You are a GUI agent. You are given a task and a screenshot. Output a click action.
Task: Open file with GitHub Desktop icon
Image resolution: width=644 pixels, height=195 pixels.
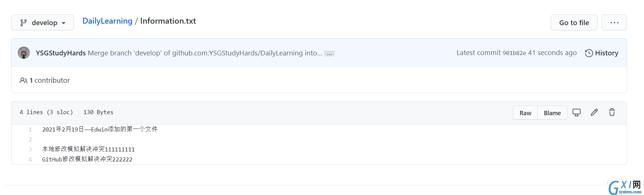577,113
